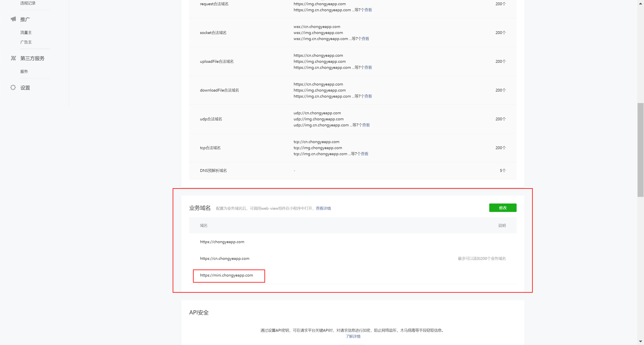The width and height of the screenshot is (644, 345).
Task: Click 查看 link in udp合法域名 row
Action: pyautogui.click(x=366, y=125)
